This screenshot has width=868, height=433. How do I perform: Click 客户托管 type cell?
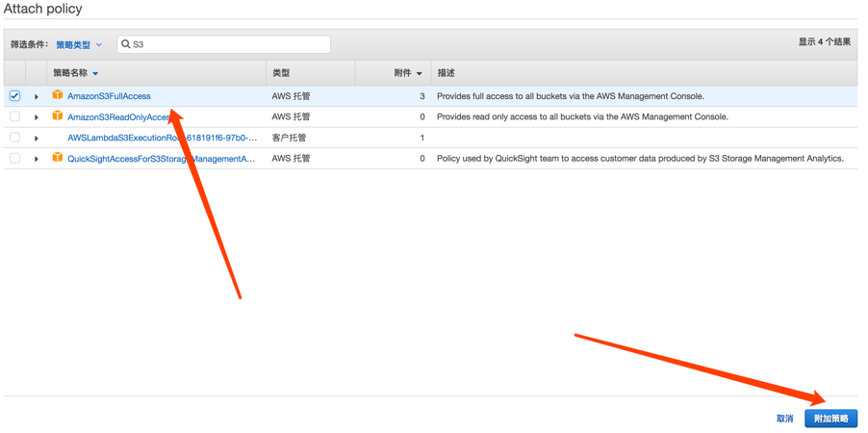coord(289,138)
